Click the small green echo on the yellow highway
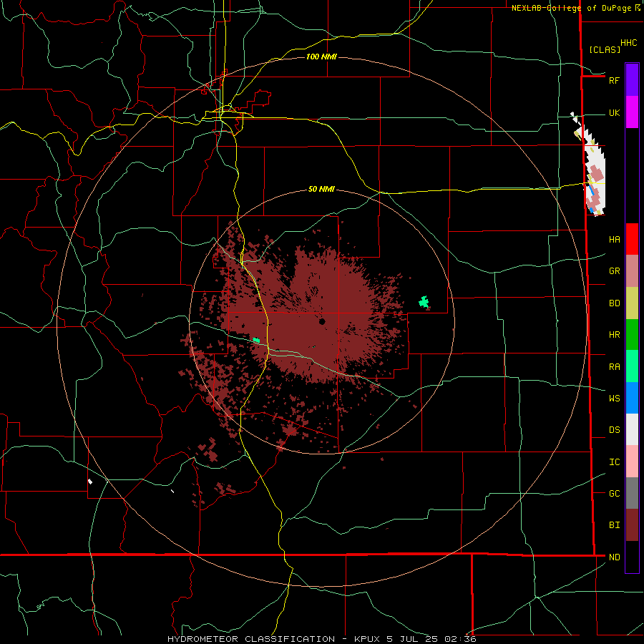The height and width of the screenshot is (644, 644). tap(256, 340)
